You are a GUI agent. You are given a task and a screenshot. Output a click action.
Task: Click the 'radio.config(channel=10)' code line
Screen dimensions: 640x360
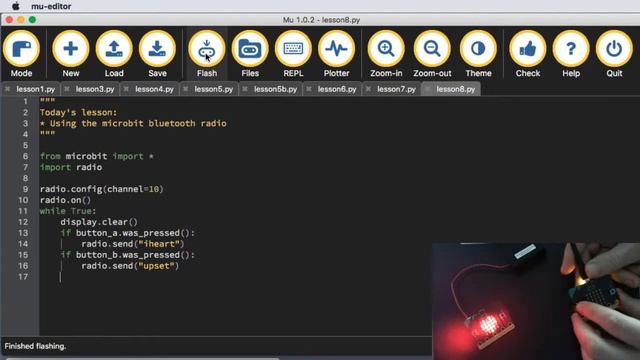(102, 189)
